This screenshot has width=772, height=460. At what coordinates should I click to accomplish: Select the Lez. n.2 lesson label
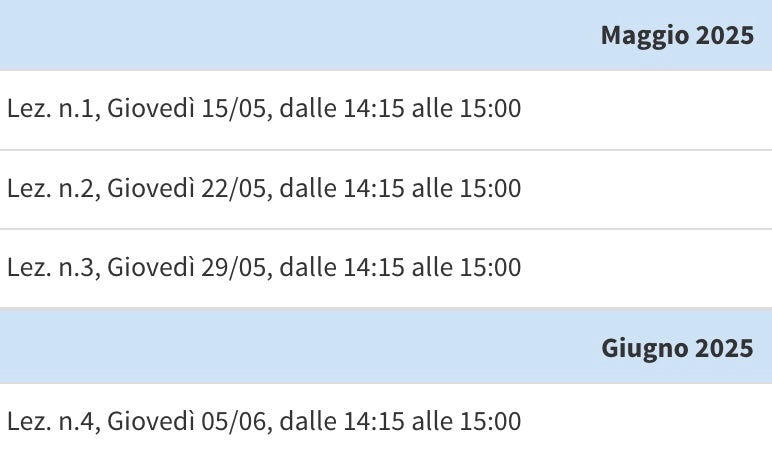[50, 188]
